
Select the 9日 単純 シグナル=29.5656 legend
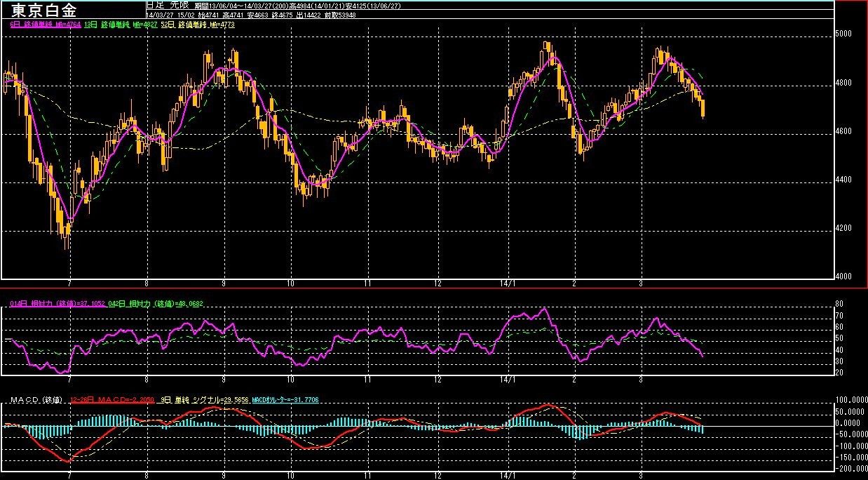coord(203,400)
